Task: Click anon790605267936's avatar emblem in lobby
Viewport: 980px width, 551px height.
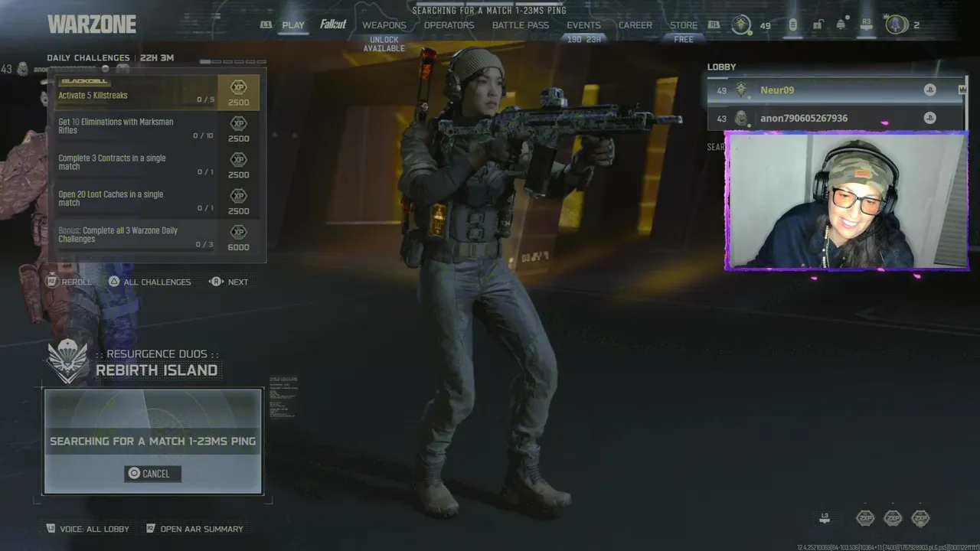Action: click(741, 118)
